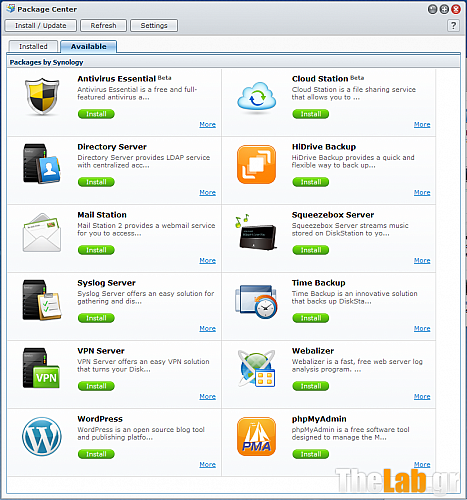The height and width of the screenshot is (500, 467).
Task: Click the 'Squeezebox Server' package title
Action: (x=333, y=215)
